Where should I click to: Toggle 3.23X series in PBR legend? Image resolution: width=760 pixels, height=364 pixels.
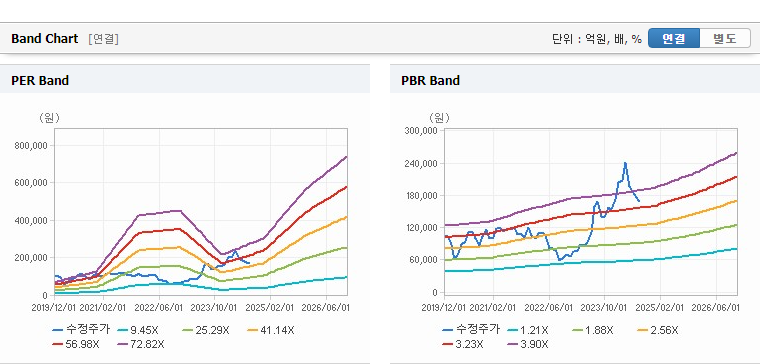463,344
